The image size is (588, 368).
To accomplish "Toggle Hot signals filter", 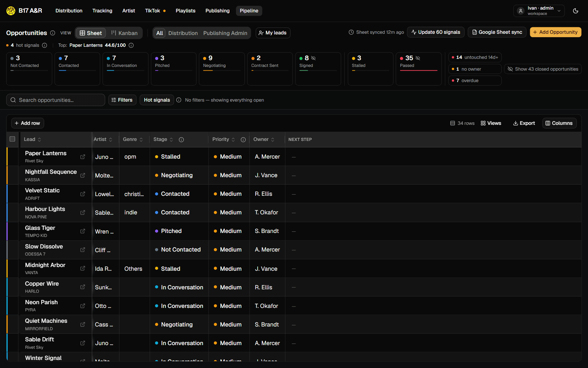I will point(157,100).
